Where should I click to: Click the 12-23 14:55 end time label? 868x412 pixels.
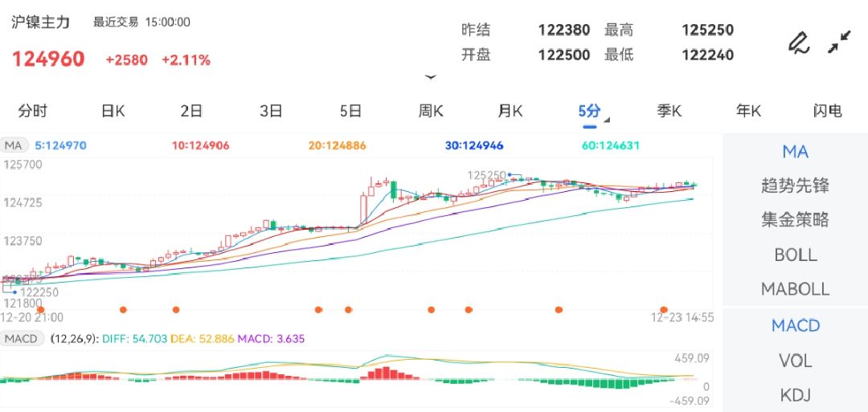682,317
